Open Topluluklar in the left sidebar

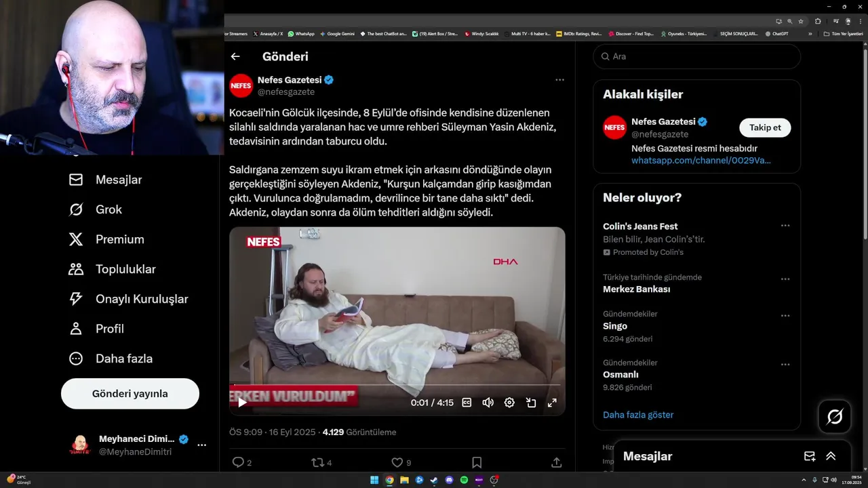112,269
